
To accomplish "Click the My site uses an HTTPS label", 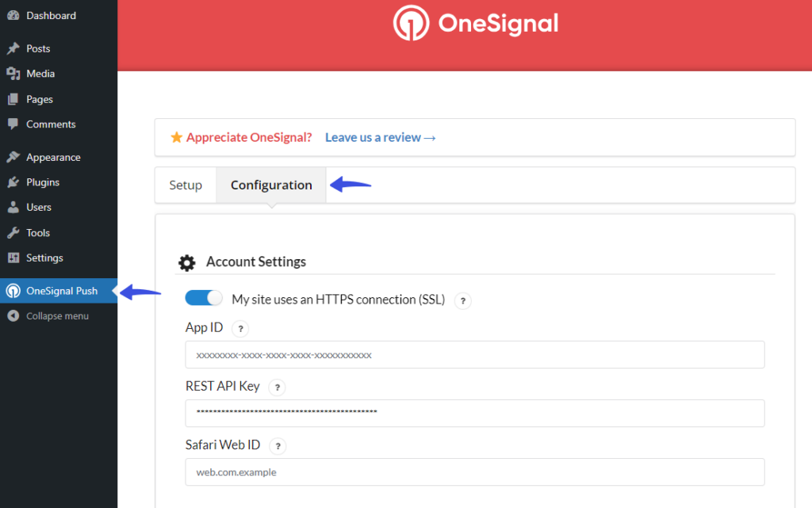I will coord(338,300).
